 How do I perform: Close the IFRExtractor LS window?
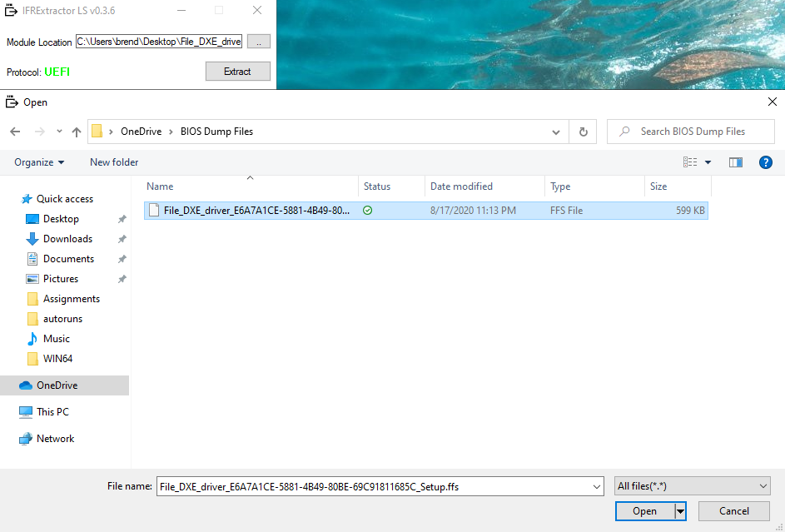pos(257,11)
